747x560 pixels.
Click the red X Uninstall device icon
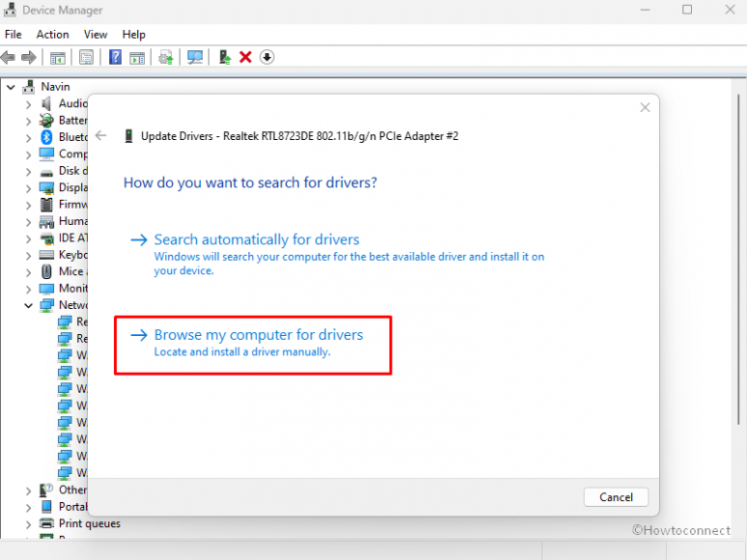245,58
